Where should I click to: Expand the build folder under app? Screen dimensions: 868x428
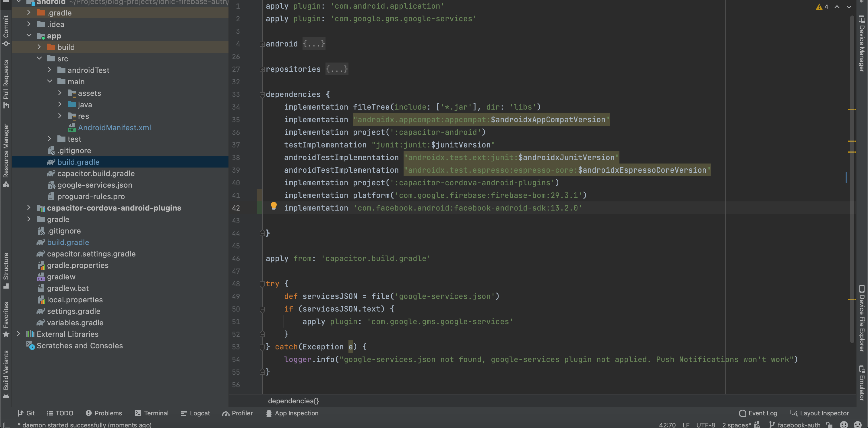click(39, 47)
